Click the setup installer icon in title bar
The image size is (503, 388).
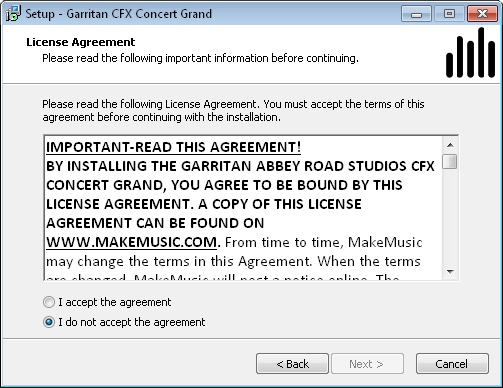coord(13,14)
